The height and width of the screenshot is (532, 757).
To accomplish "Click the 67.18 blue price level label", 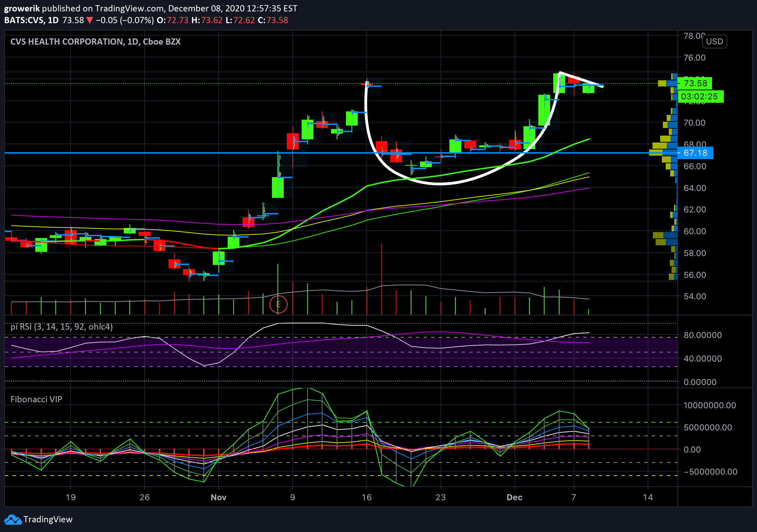I will pos(695,153).
